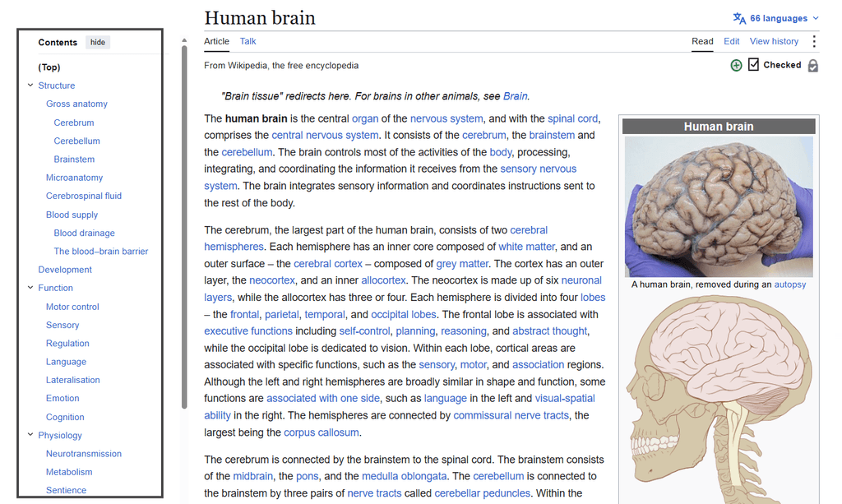Go to Neurotransmission in contents
842x504 pixels.
click(84, 453)
